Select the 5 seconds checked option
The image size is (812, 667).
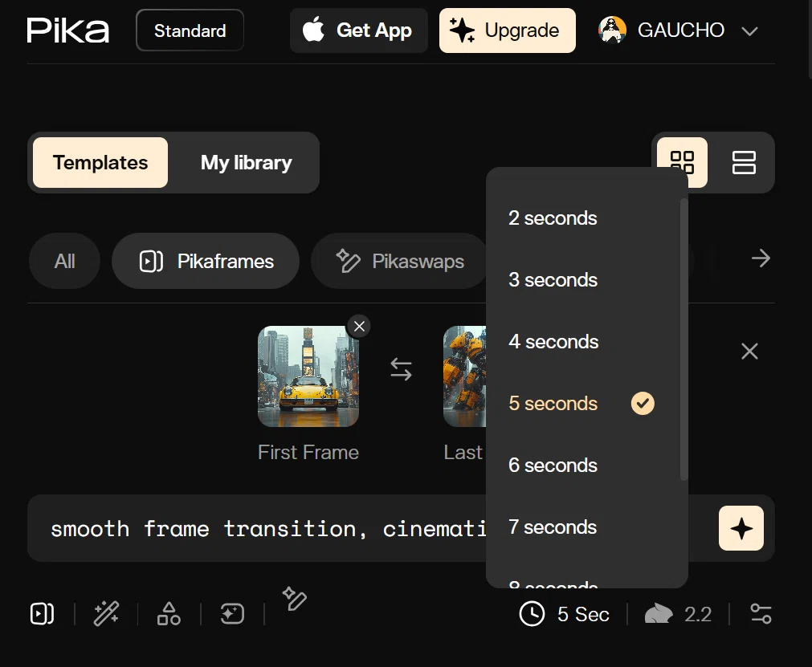(x=581, y=404)
